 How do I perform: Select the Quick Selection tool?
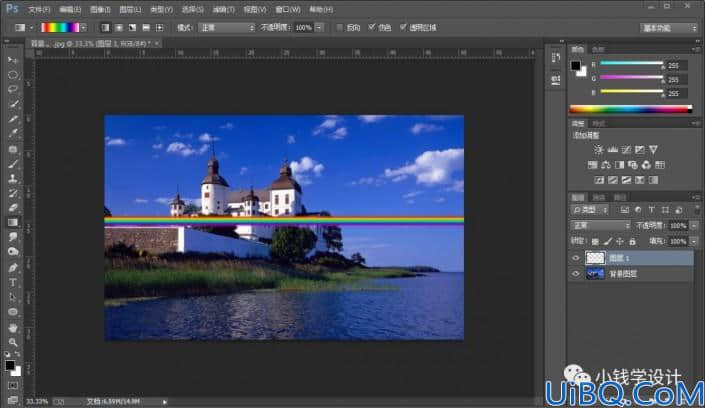tap(13, 104)
